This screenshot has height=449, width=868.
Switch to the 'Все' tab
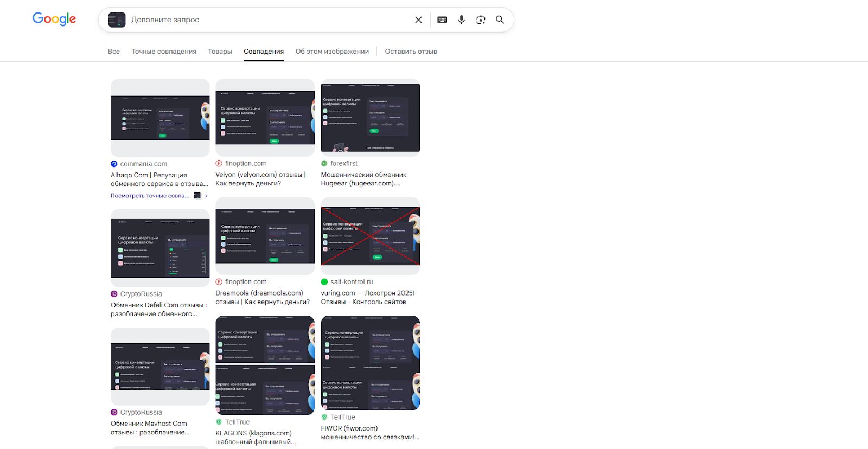point(114,52)
